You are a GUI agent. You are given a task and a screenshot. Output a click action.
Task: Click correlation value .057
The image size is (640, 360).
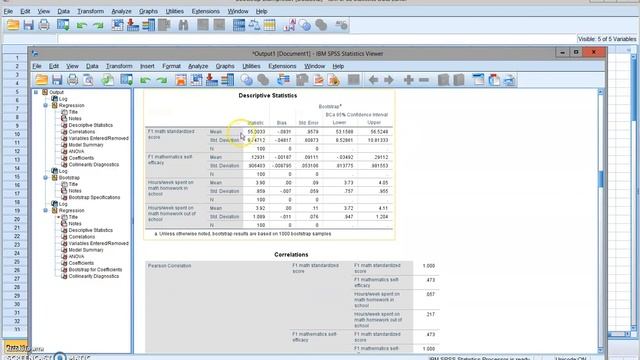[430, 294]
